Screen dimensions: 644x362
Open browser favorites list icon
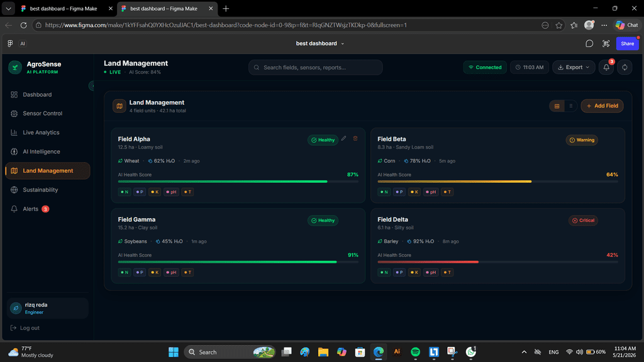(574, 25)
